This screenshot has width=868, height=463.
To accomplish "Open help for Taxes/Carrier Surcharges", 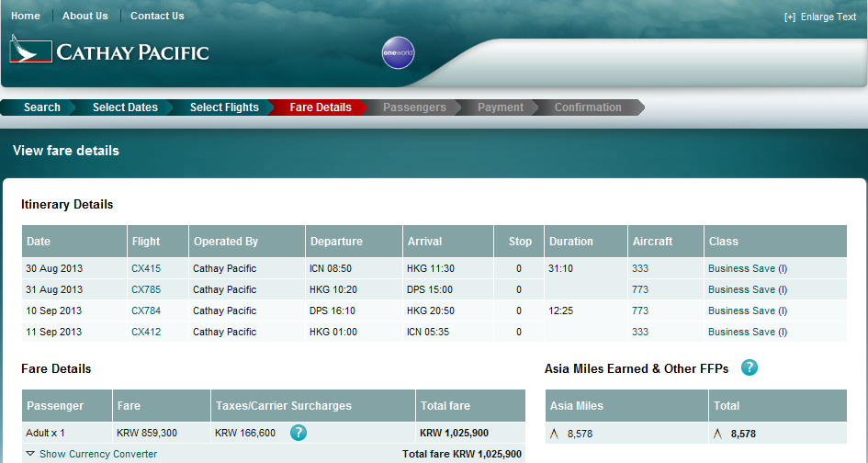I will [299, 433].
